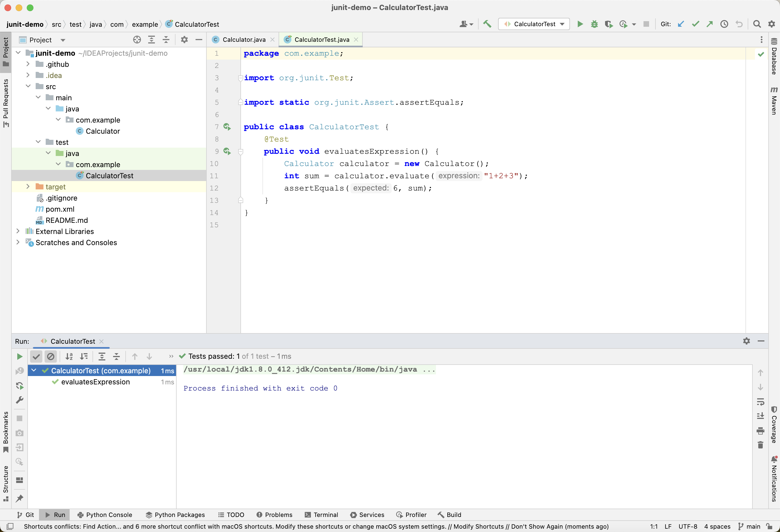Viewport: 780px width, 532px height.
Task: Collapse the src folder node
Action: point(28,86)
